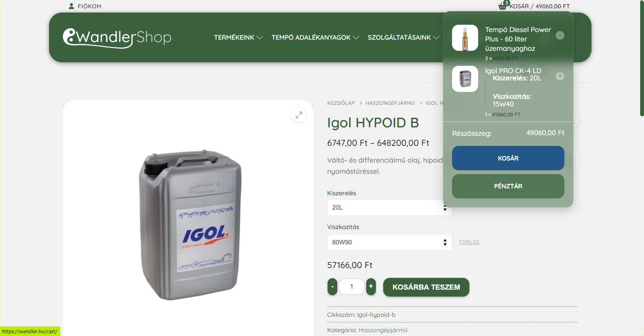644x336 pixels.
Task: Remove Igol PRO CK-4 LD from cart
Action: [560, 76]
